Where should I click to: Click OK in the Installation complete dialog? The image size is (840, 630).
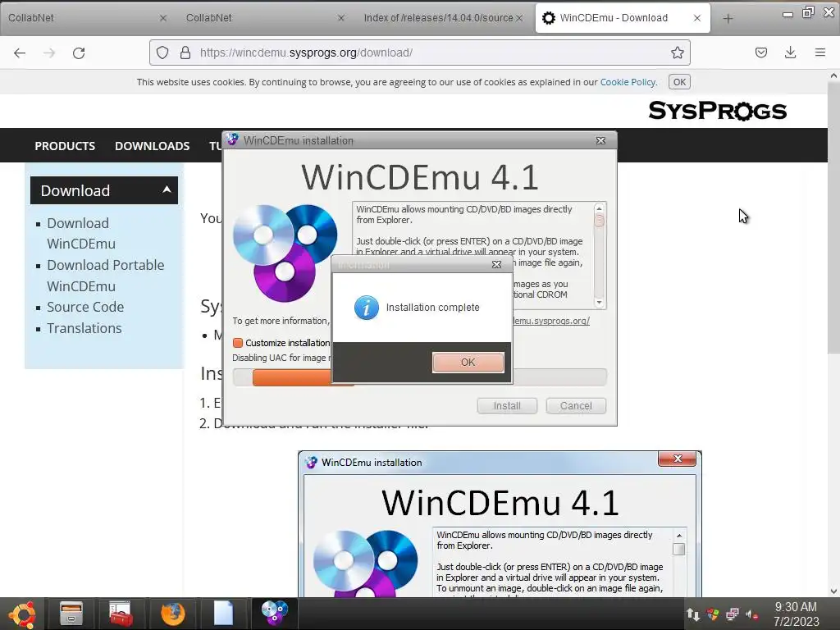pos(468,362)
